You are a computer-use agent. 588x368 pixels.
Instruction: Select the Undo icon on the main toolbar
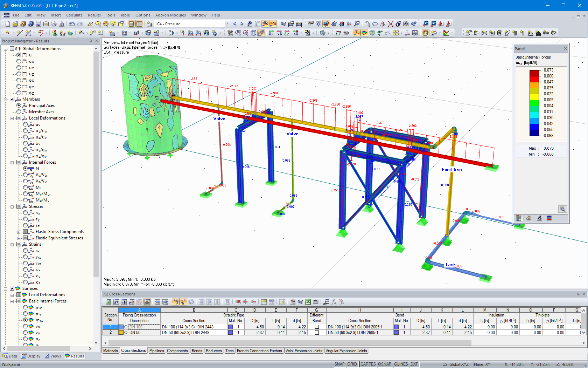(x=72, y=23)
